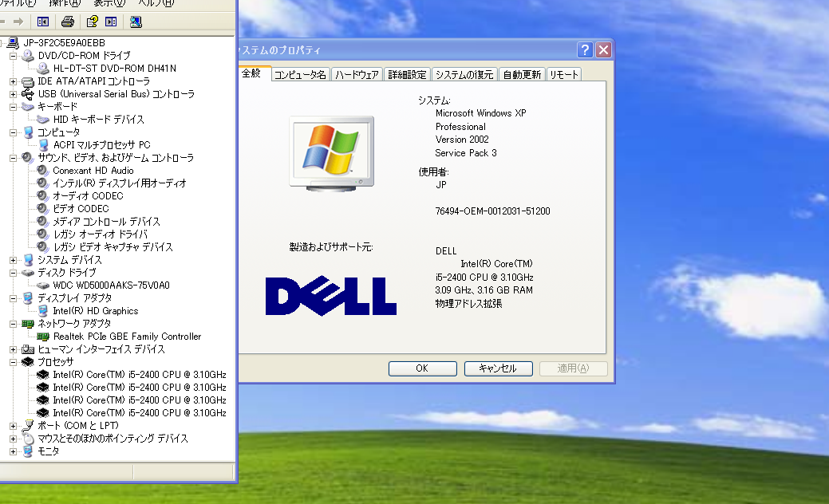Close the System Properties dialog
This screenshot has width=829, height=504.
(x=603, y=49)
